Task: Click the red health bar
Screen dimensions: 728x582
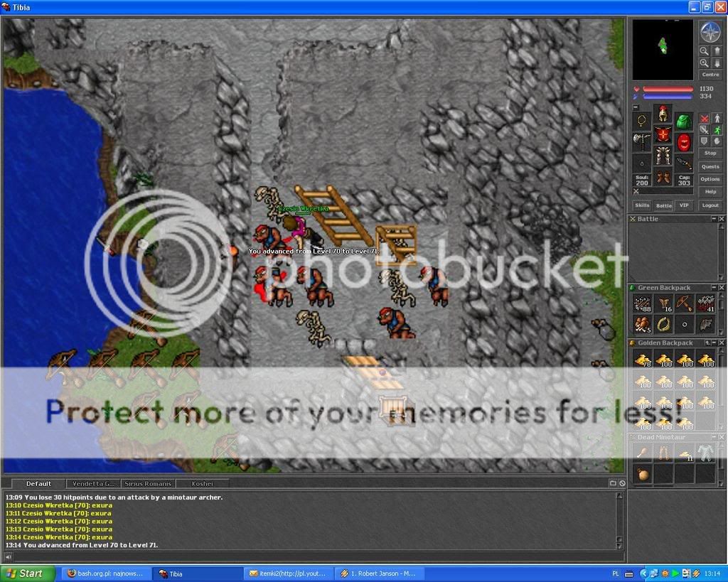Action: 668,89
